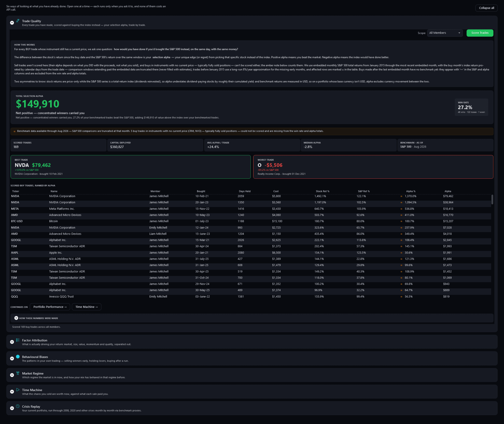Viewport: 504px width, 424px height.
Task: Click the S&P Ret % column header
Action: tap(364, 191)
